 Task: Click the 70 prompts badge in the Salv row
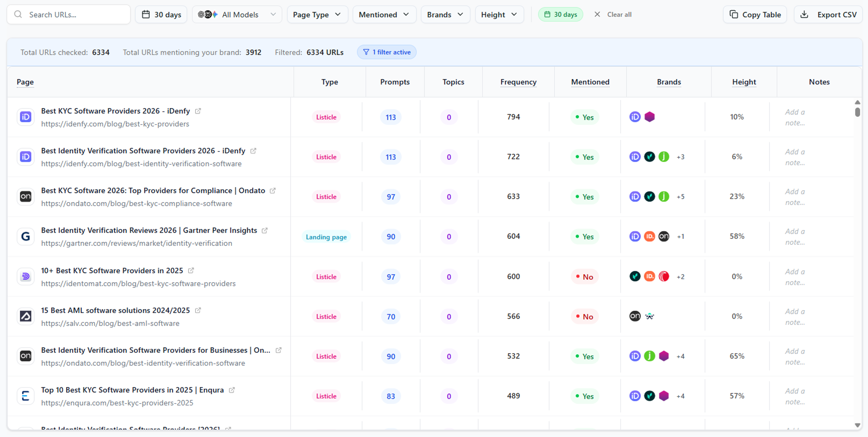coord(391,316)
